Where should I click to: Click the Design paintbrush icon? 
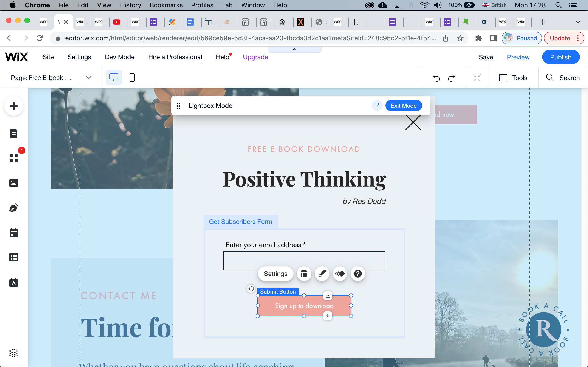point(322,274)
